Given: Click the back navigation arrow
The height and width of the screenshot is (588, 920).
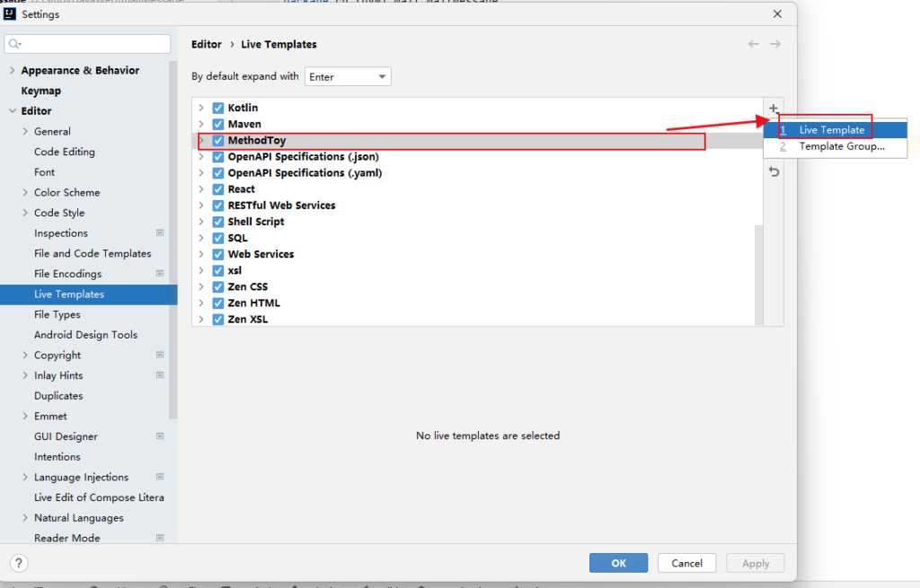Looking at the screenshot, I should tap(753, 44).
